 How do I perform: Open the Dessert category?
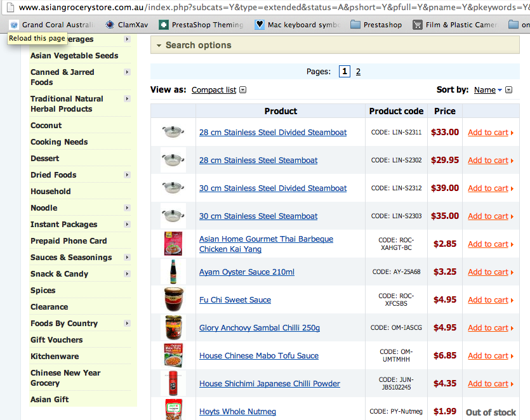click(45, 159)
